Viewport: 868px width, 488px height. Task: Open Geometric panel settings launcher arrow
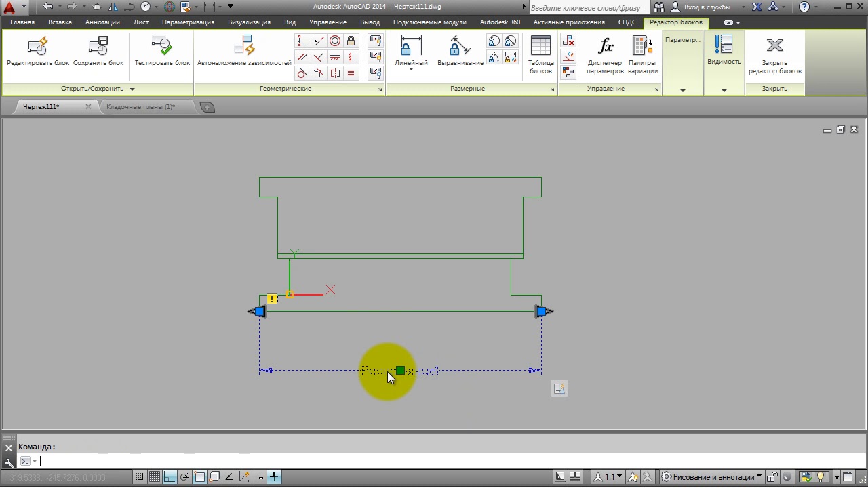click(x=380, y=89)
